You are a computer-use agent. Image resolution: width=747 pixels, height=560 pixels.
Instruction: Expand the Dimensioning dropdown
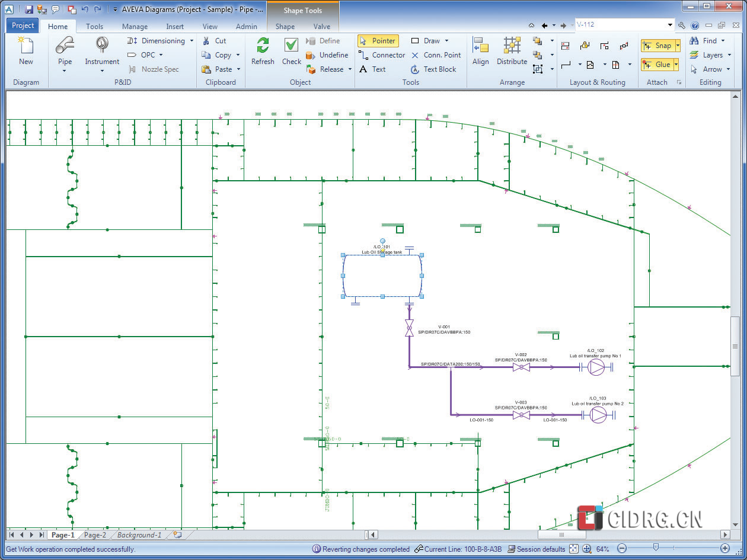pyautogui.click(x=191, y=41)
